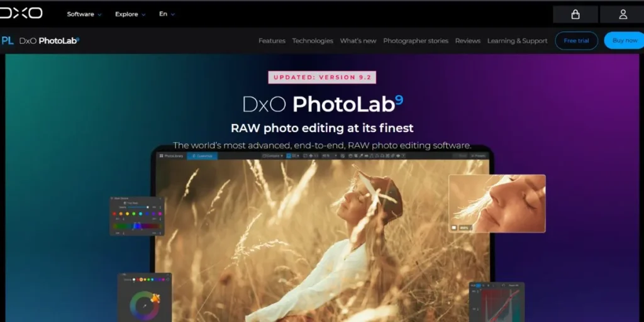Expand the Explore dropdown menu
Image resolution: width=644 pixels, height=322 pixels.
coord(130,14)
